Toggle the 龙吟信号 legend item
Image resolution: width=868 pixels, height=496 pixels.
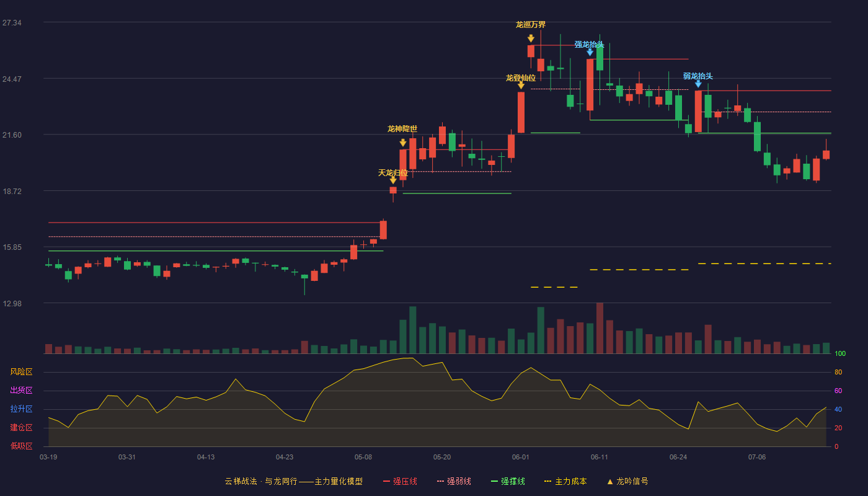[x=627, y=481]
